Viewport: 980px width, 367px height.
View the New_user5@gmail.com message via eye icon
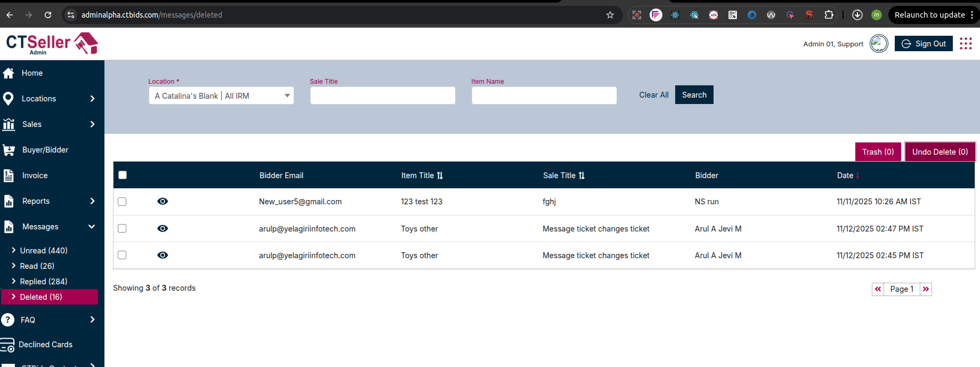tap(163, 201)
